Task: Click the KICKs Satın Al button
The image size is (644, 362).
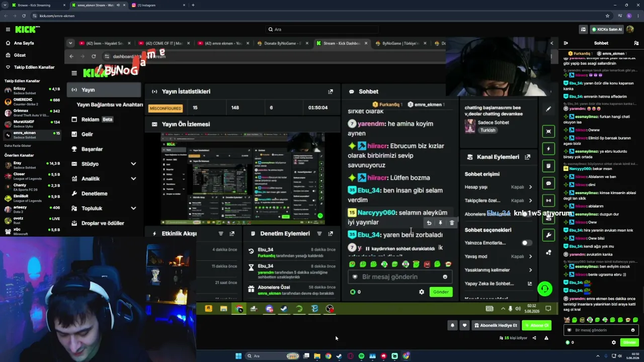Action: (607, 30)
